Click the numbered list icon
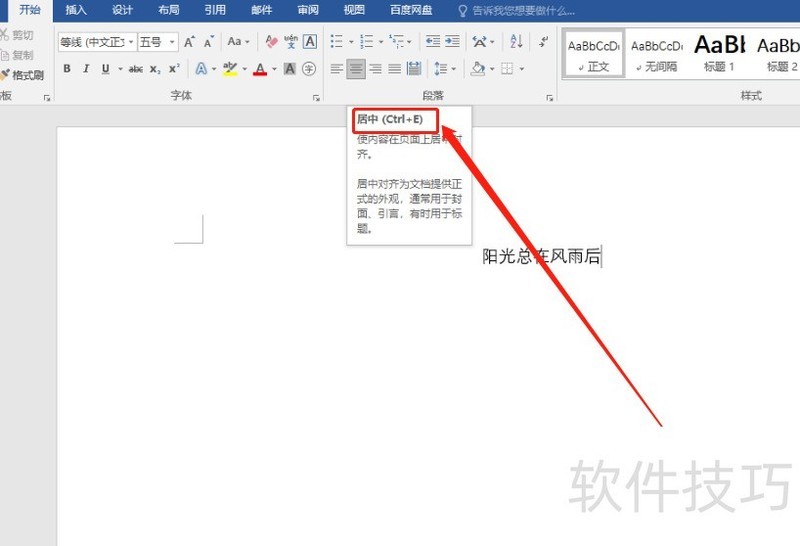The image size is (800, 546). [x=366, y=41]
